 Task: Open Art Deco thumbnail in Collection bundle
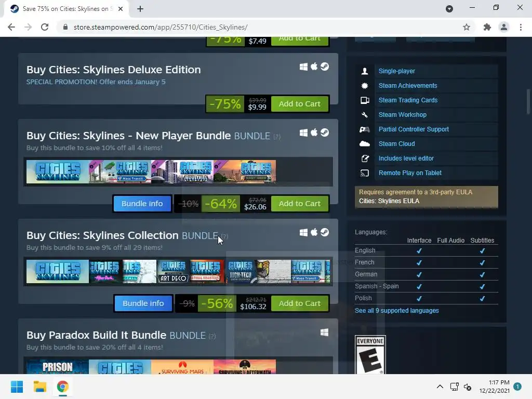click(174, 271)
